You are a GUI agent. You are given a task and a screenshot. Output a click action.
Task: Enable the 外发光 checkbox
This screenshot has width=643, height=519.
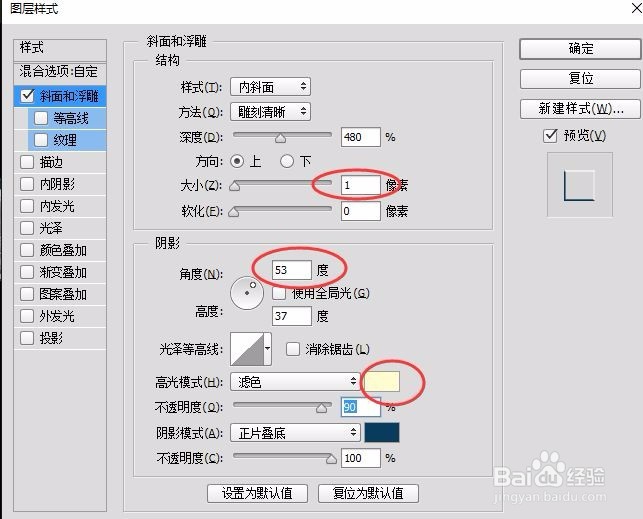click(27, 316)
